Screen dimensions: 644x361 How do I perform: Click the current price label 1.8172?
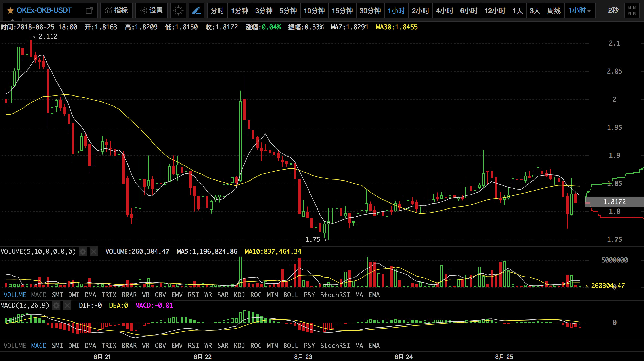[x=614, y=202]
